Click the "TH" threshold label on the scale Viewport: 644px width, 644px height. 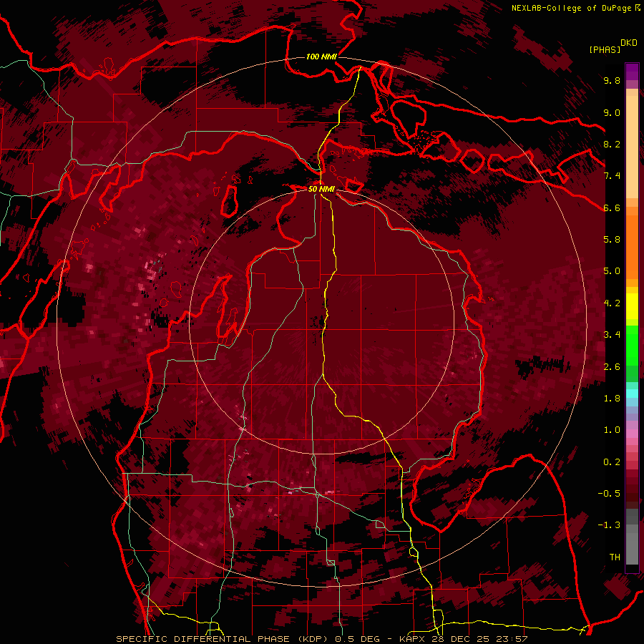[615, 557]
